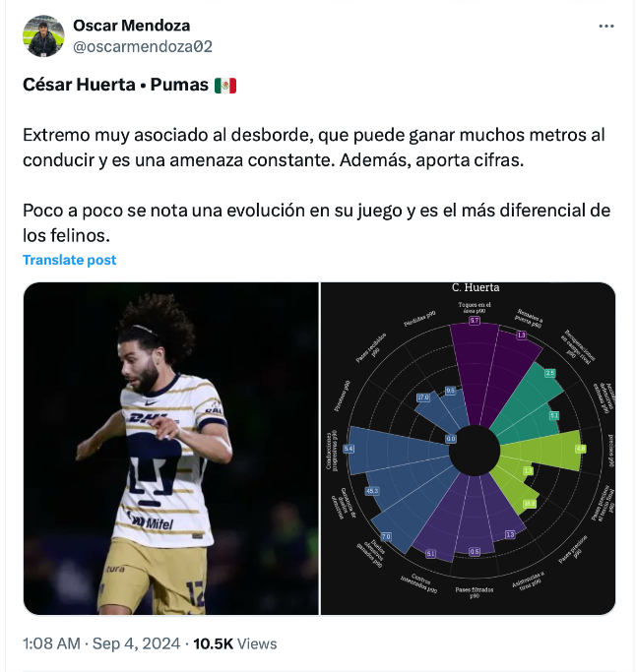The image size is (636, 672).
Task: Open the 1:08 AM Sep 4, 2024 timestamp
Action: pos(101,643)
